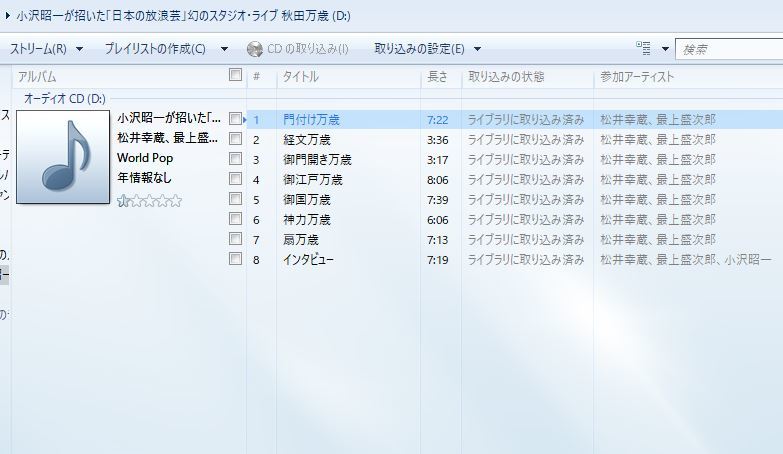Select the オーディオ CD (D:) group header

(65, 99)
